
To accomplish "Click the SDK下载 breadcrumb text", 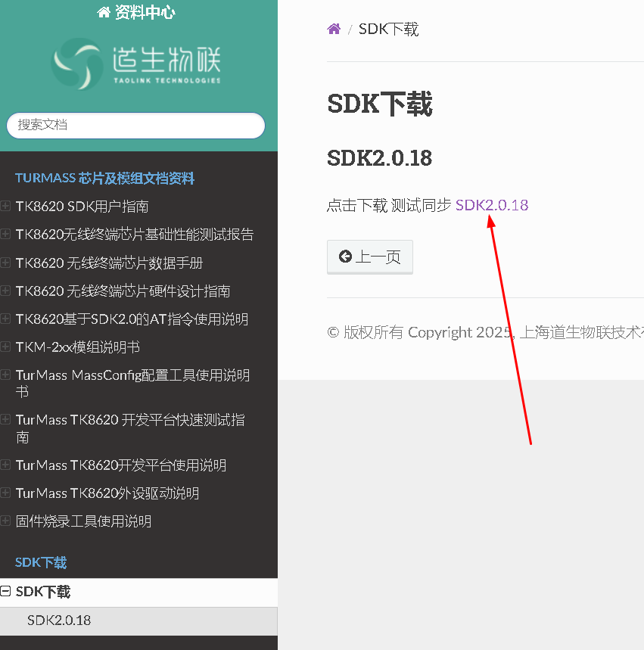I will 388,30.
